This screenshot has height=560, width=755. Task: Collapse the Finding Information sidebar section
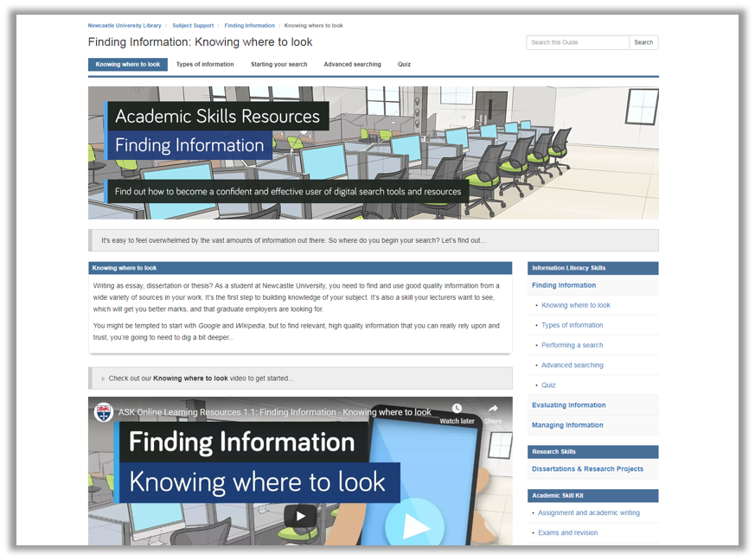pos(564,285)
